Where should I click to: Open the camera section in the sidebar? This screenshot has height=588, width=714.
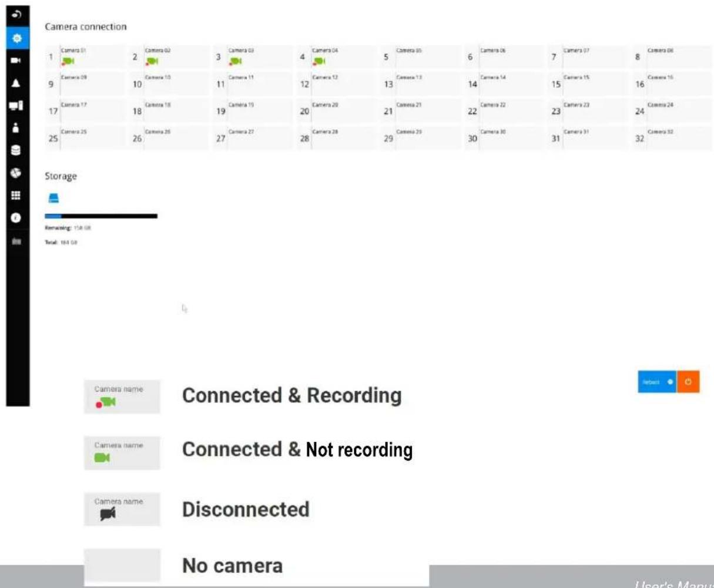[16, 61]
